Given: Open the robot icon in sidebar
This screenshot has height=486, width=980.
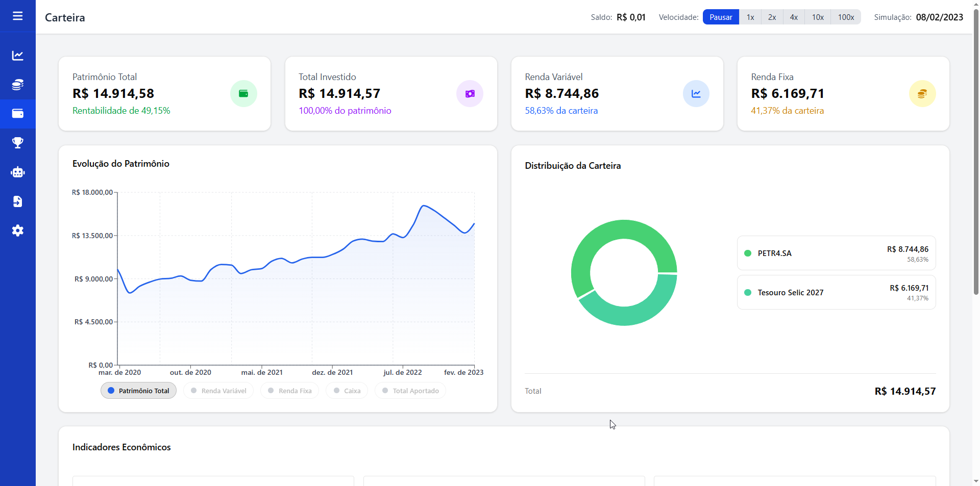Looking at the screenshot, I should click(17, 172).
